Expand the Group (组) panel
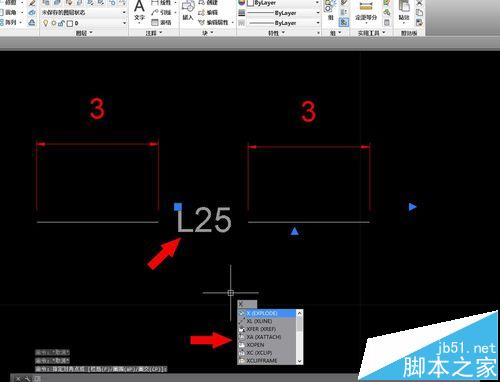The height and width of the screenshot is (382, 500). point(335,33)
